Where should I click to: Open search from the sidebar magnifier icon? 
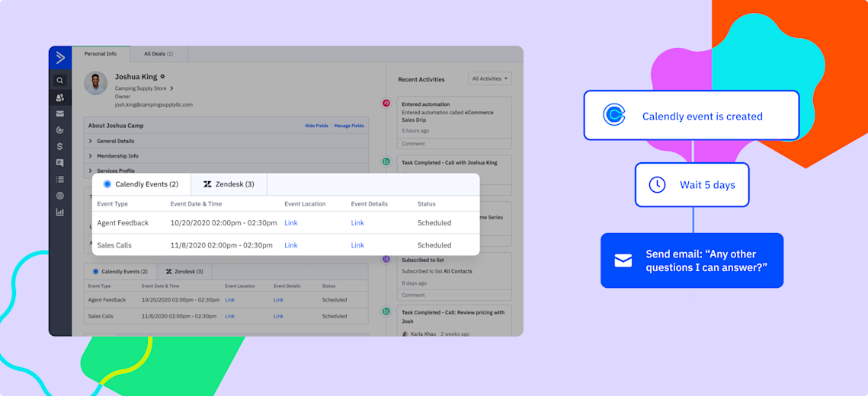[x=59, y=81]
